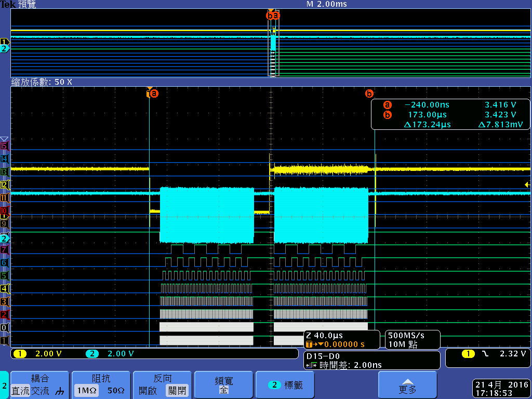This screenshot has width=532, height=399.
Task: Select digital channel D13 marker
Action: click(4, 171)
